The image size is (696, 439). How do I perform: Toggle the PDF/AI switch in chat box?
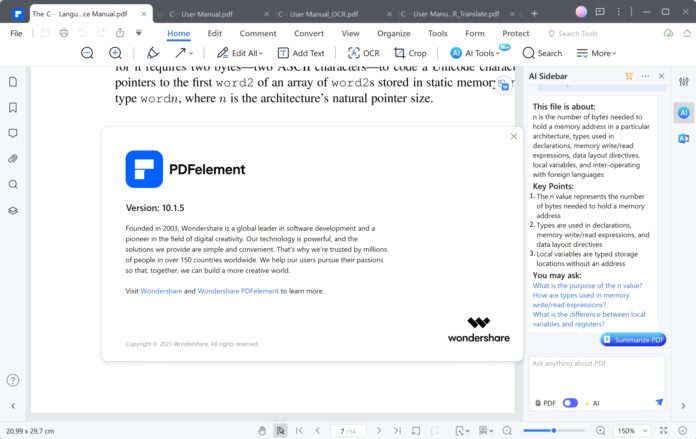tap(570, 403)
